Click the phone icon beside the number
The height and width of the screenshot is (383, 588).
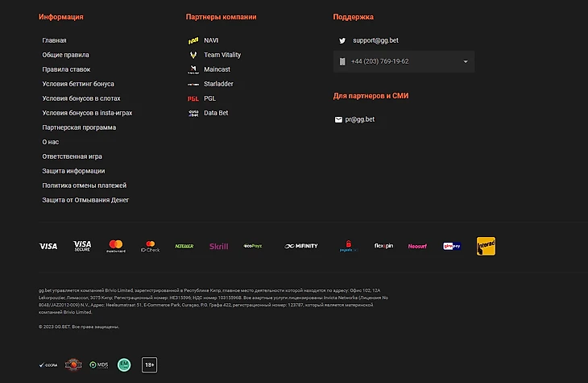[x=342, y=61]
